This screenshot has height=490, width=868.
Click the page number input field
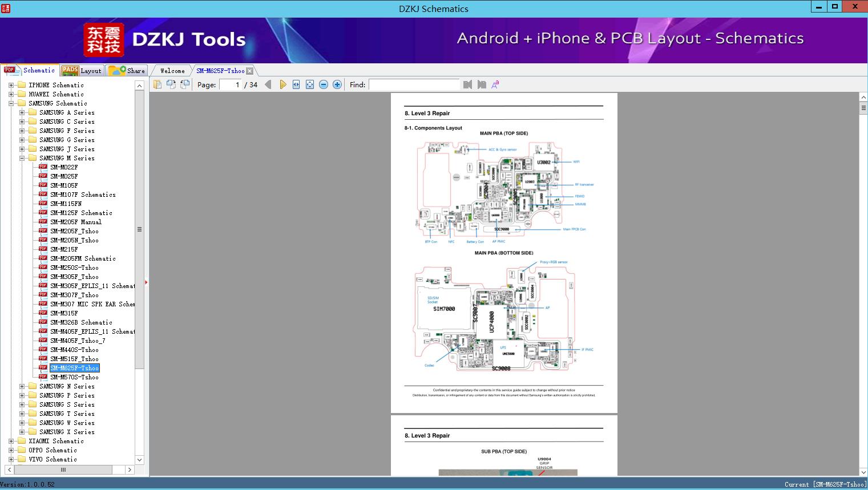coord(230,84)
